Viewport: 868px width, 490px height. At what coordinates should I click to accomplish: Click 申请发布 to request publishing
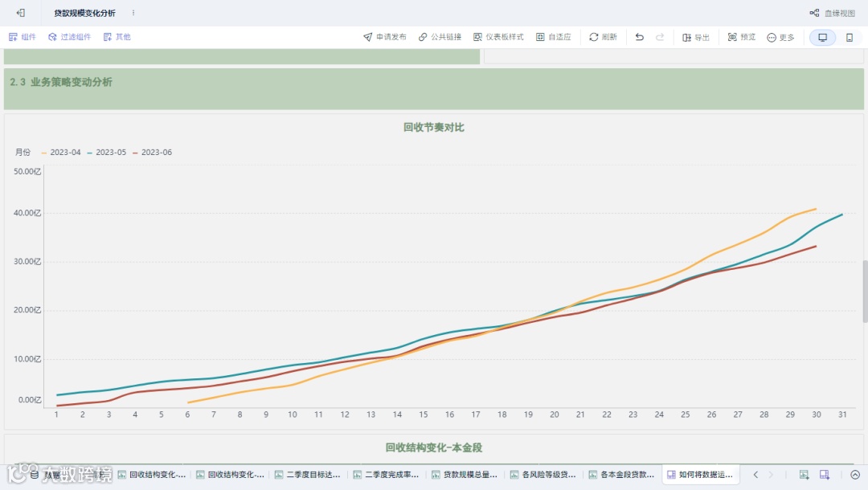pyautogui.click(x=385, y=37)
